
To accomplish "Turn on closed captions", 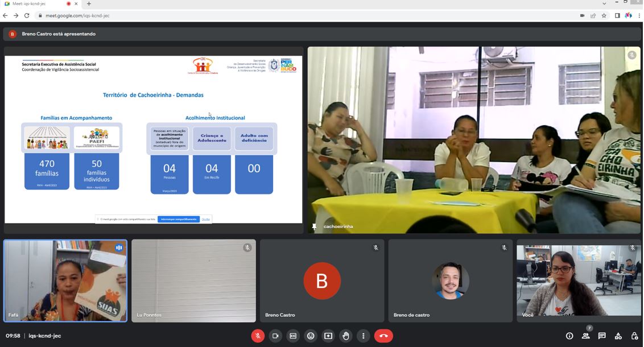I will [293, 336].
